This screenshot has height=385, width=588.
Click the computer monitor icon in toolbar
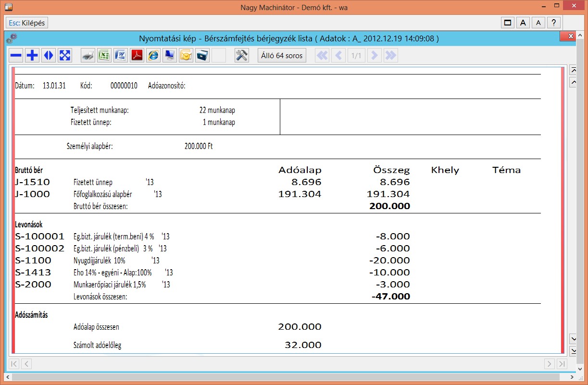point(170,56)
